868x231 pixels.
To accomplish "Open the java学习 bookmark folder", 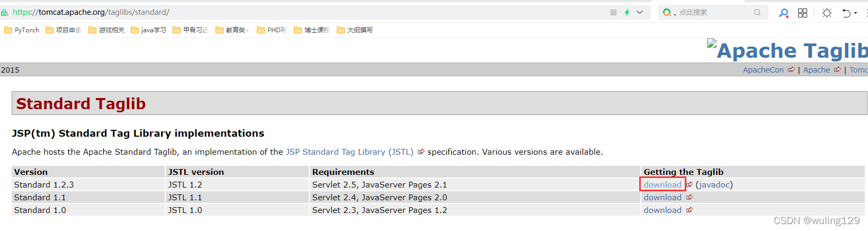I will coord(148,30).
